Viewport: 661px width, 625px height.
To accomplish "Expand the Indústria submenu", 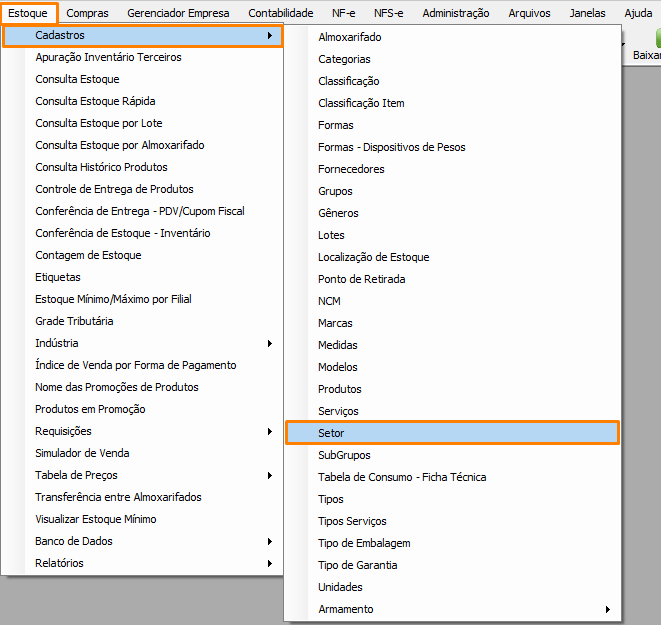I will click(56, 343).
